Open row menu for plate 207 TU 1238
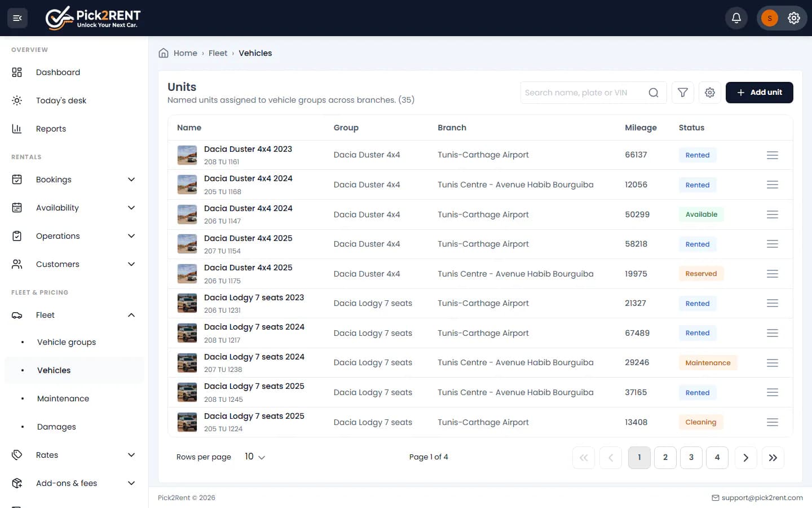Viewport: 812px width, 508px height. [773, 363]
